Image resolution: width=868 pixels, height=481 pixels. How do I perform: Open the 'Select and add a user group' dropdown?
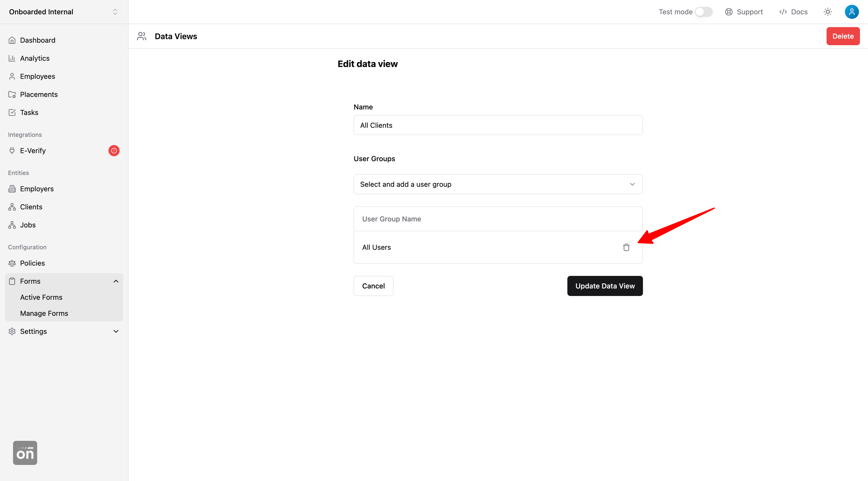coord(498,184)
